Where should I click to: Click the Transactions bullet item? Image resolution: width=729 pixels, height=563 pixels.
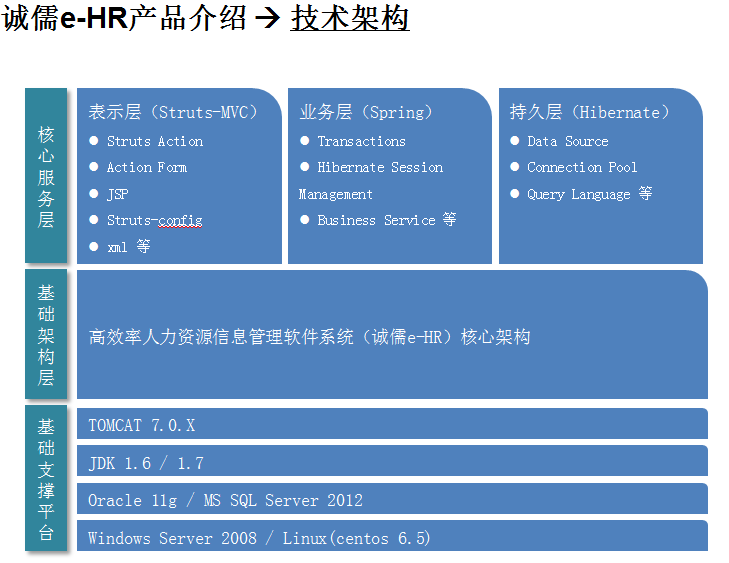coord(361,141)
